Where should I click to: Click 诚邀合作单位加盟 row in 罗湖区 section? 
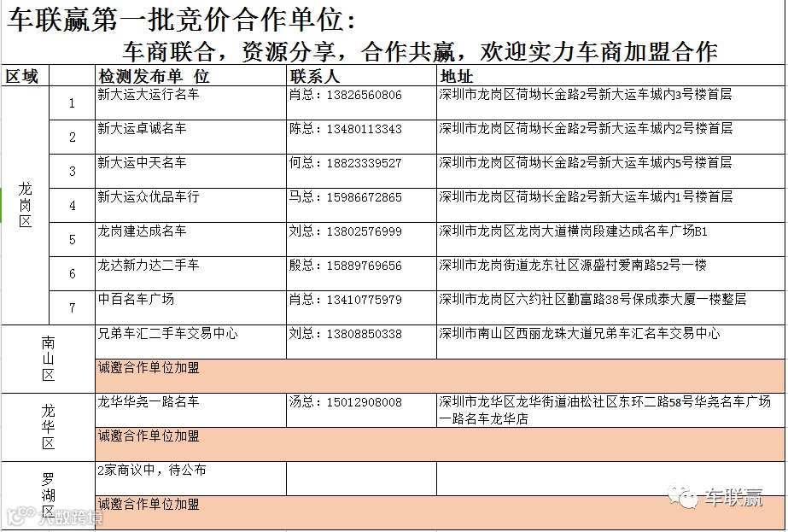point(440,512)
